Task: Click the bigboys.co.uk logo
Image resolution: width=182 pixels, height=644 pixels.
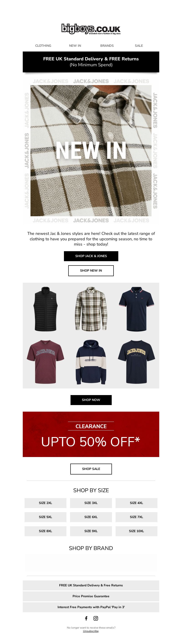Action: click(x=91, y=29)
